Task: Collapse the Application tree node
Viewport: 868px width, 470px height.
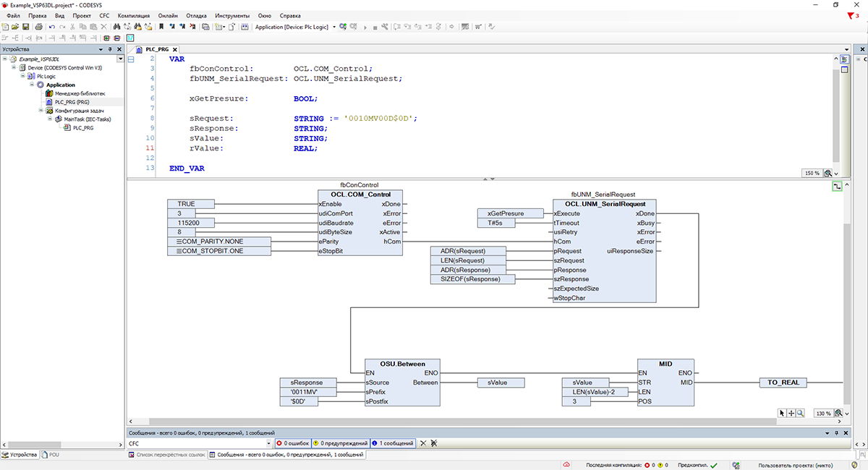Action: pyautogui.click(x=32, y=85)
